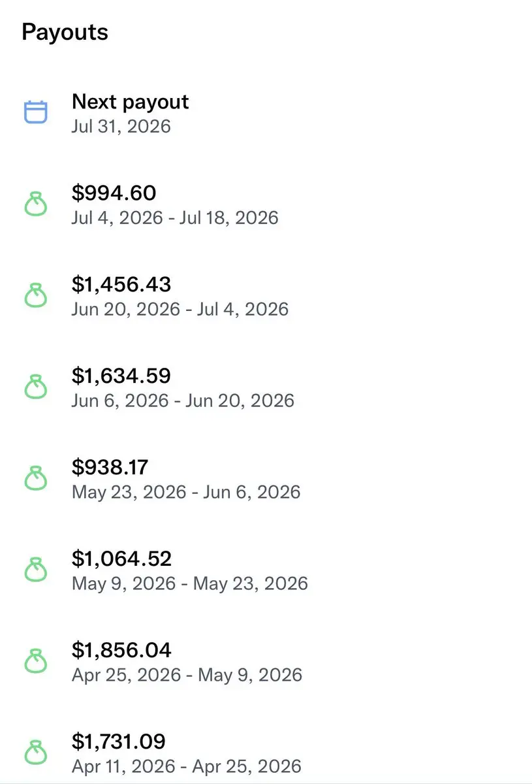Screen dimensions: 532x784
Task: Click the Payouts heading
Action: click(x=65, y=32)
